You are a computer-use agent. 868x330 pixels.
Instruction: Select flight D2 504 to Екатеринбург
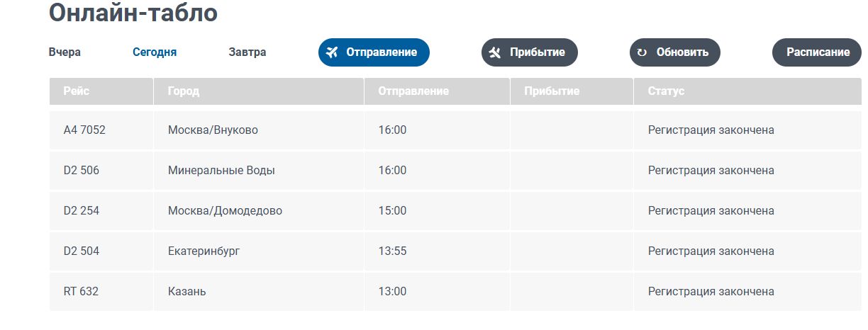click(455, 251)
